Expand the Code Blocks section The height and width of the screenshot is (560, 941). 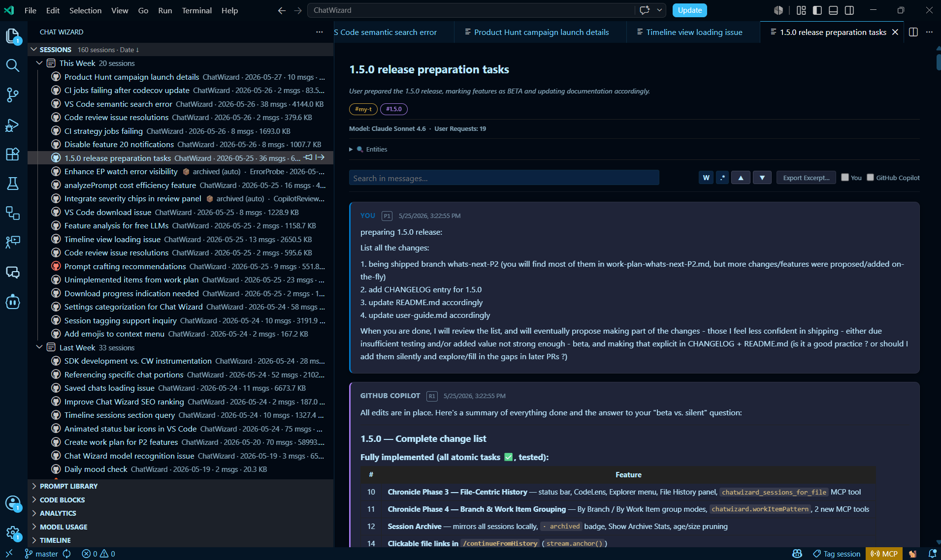tap(62, 500)
